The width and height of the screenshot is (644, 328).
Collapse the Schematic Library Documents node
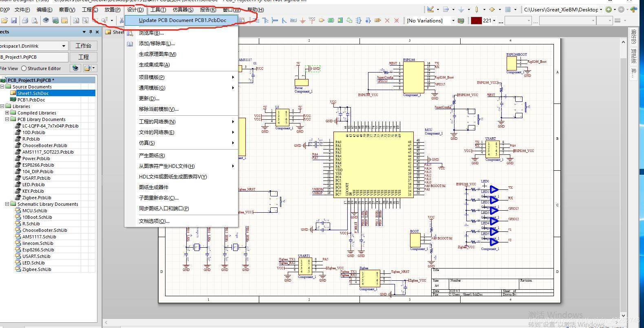coord(7,204)
